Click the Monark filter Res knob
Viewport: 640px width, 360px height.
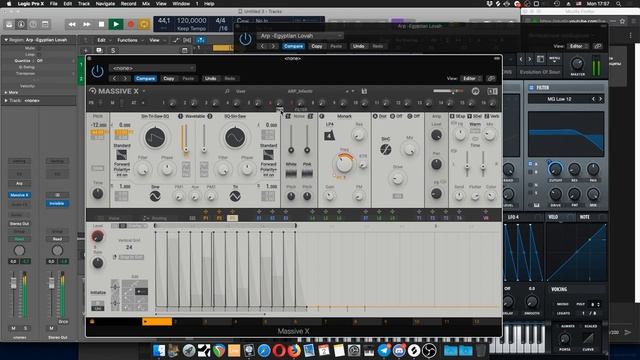coord(359,135)
